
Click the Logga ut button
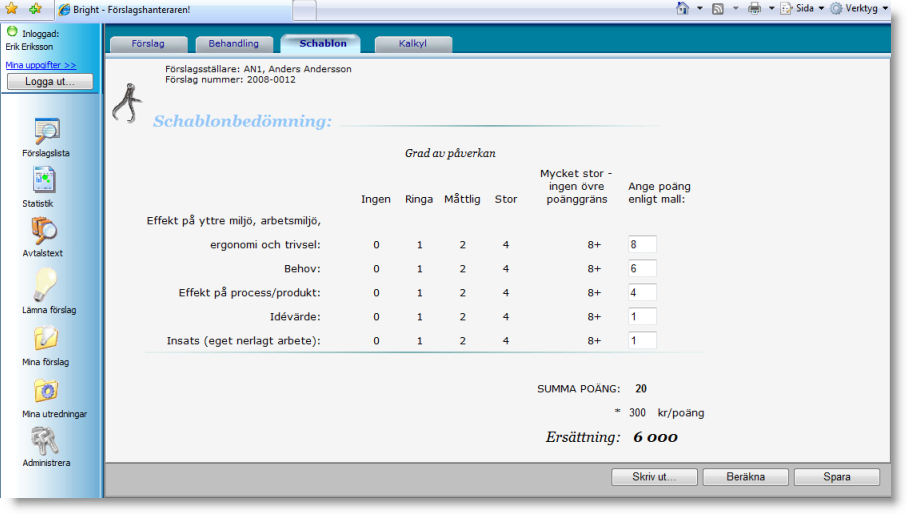(50, 82)
